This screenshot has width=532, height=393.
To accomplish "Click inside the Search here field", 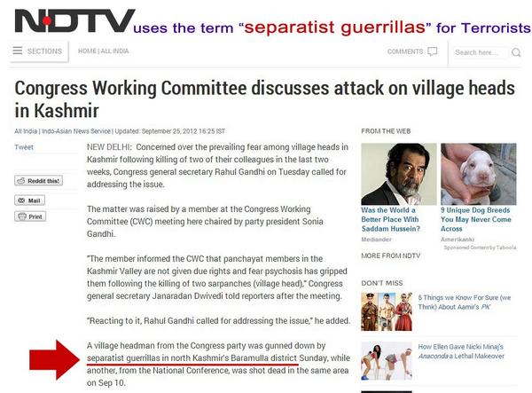I will pos(481,52).
